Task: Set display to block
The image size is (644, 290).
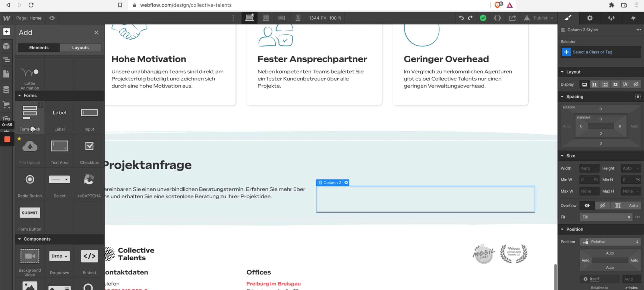Action: pos(584,84)
